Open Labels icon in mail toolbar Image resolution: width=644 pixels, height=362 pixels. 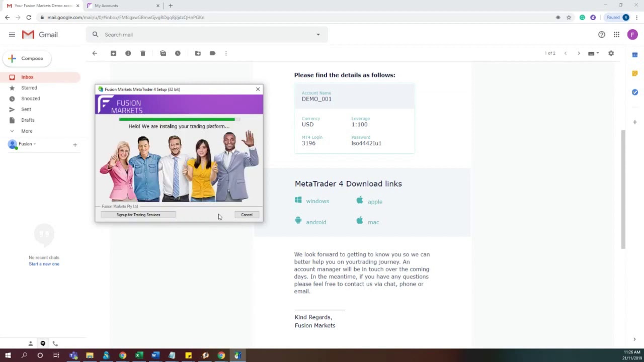pos(212,53)
